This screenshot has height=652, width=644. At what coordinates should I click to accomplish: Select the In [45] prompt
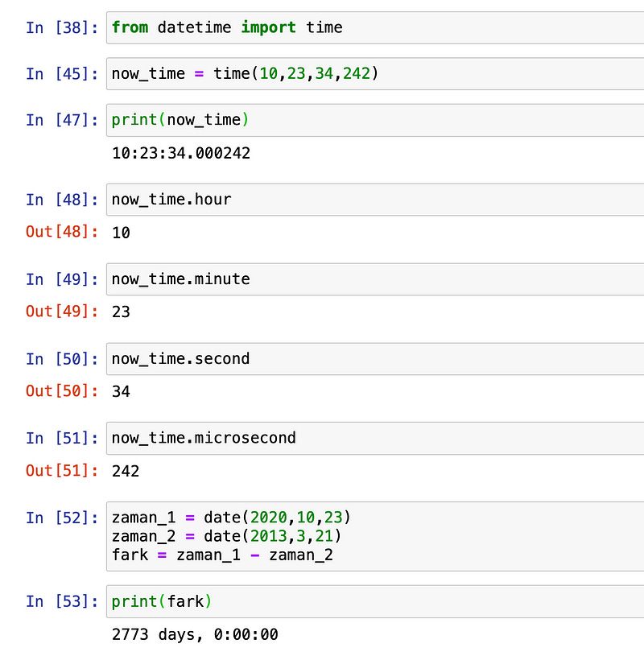[62, 74]
